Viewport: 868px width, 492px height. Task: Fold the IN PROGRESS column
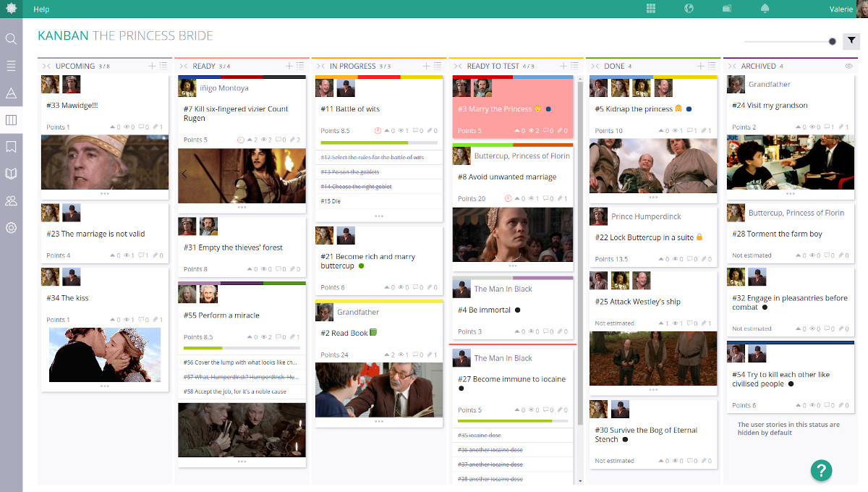click(320, 66)
